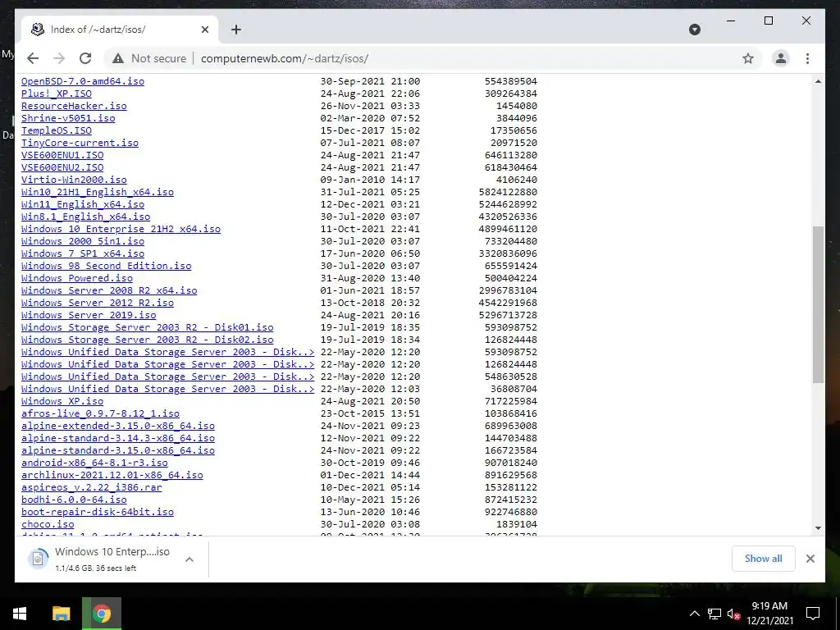This screenshot has width=840, height=630.
Task: Click the address bar URL
Action: coord(285,58)
